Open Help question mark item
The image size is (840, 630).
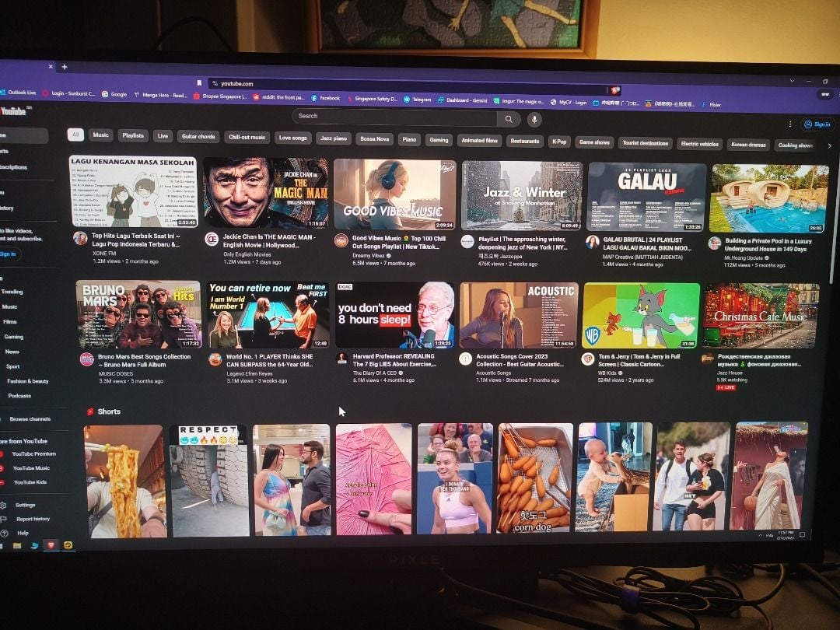pyautogui.click(x=16, y=533)
